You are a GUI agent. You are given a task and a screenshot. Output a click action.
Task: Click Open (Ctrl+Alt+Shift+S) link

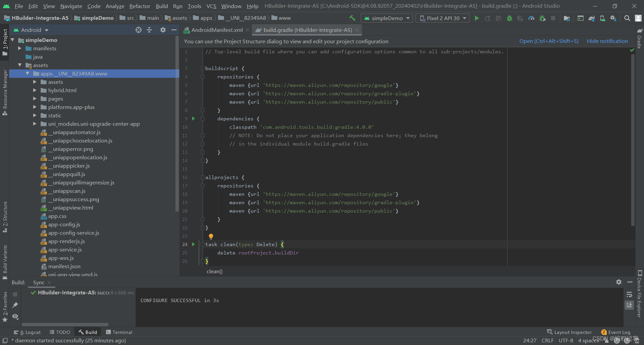pyautogui.click(x=549, y=41)
